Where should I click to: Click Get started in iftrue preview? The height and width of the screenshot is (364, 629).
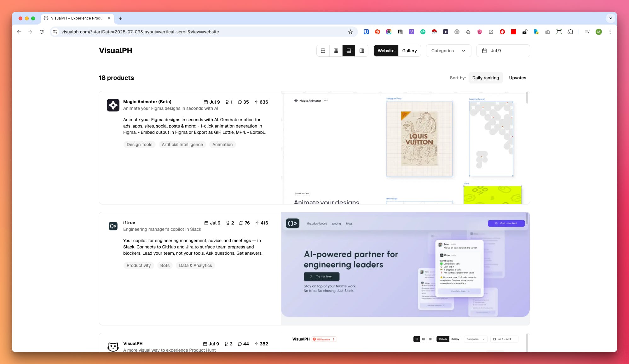[506, 223]
